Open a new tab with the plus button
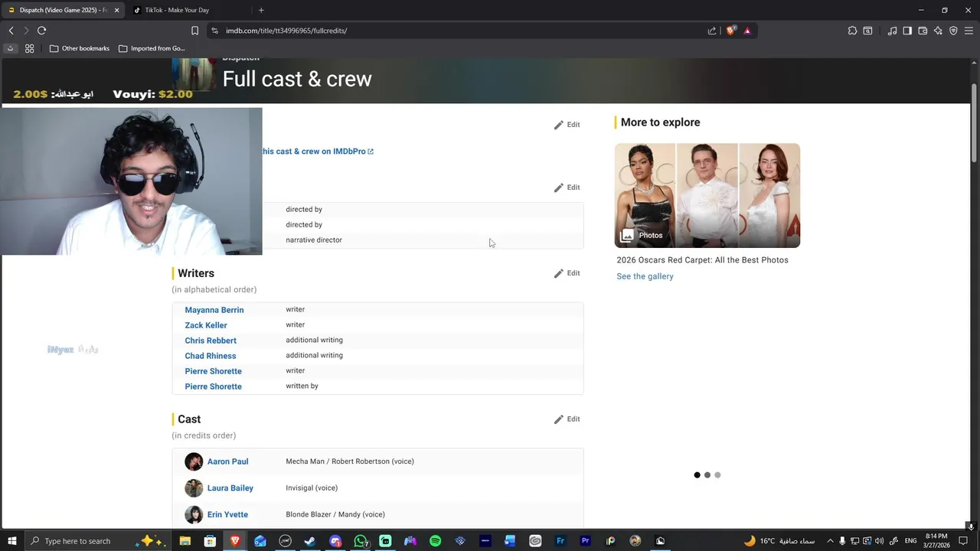The width and height of the screenshot is (980, 551). [x=261, y=10]
